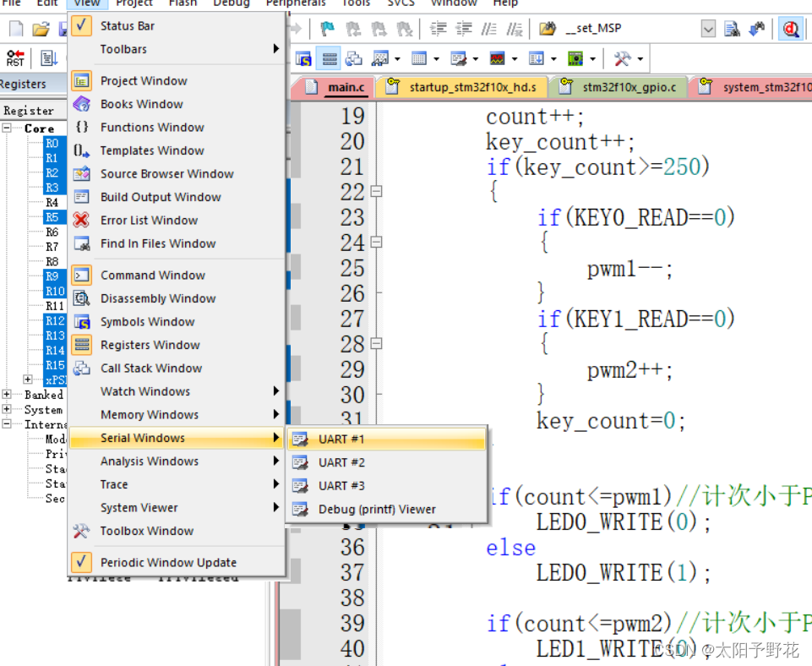Toggle the Status Bar checkmark
This screenshot has width=812, height=666.
click(81, 25)
